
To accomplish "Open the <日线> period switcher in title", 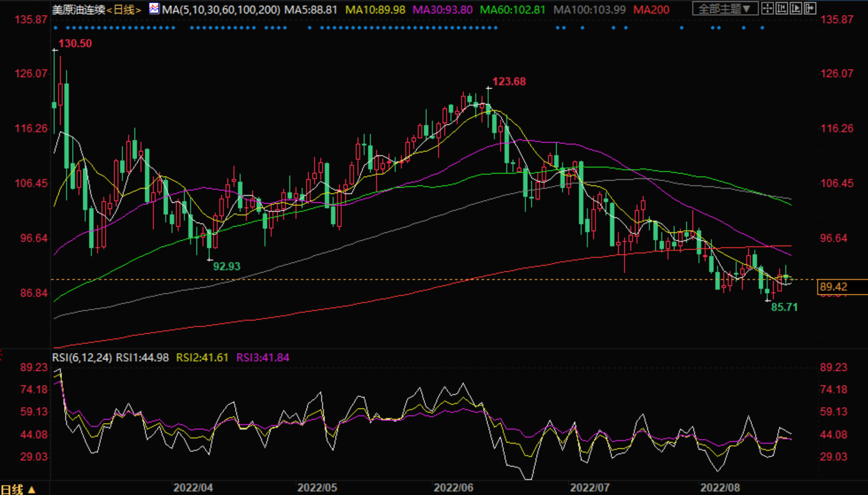I will 125,9.
